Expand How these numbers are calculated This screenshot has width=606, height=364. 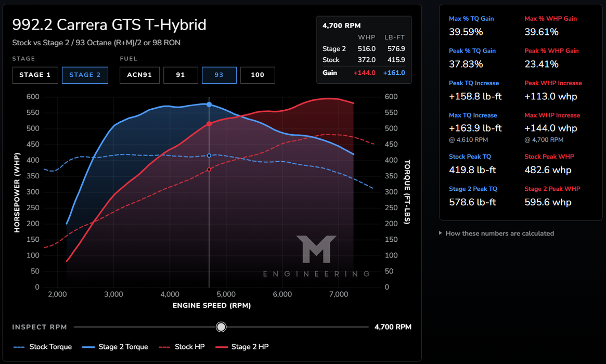pyautogui.click(x=497, y=233)
